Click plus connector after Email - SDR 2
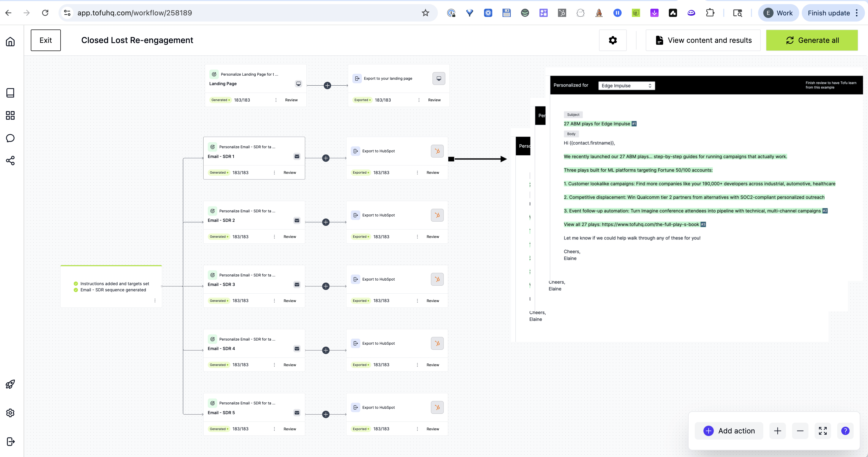 (x=325, y=222)
